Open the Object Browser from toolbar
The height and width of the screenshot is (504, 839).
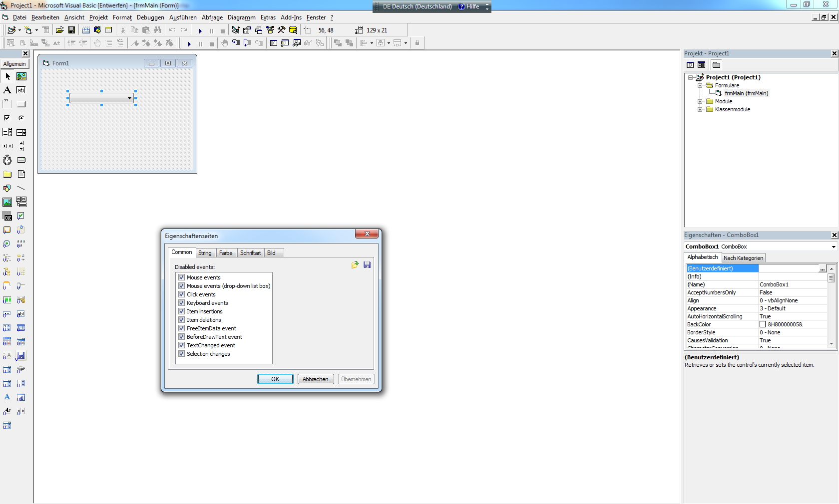(x=270, y=30)
